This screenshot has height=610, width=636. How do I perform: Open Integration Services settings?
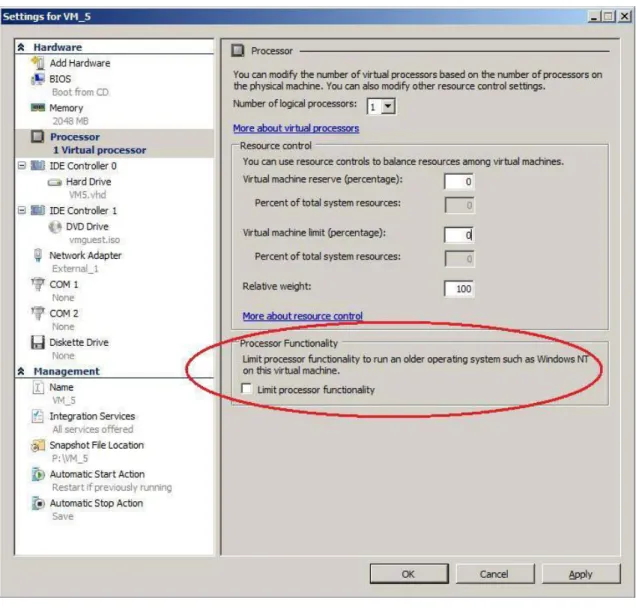coord(92,416)
